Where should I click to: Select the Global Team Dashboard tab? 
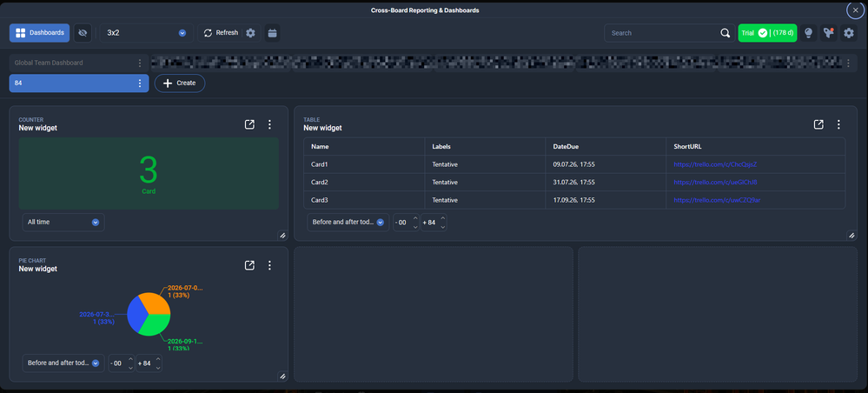pyautogui.click(x=72, y=63)
